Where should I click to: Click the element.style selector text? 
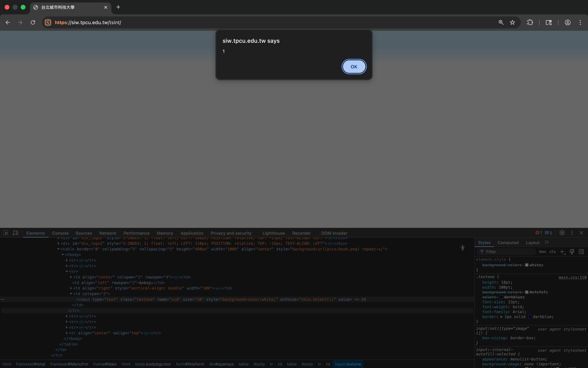click(x=491, y=260)
